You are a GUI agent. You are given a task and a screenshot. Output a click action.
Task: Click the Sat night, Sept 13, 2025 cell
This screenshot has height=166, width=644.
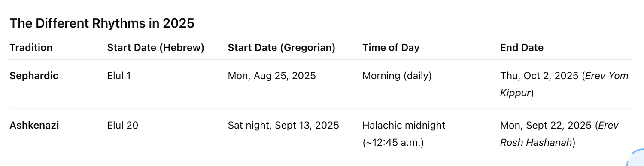pyautogui.click(x=283, y=126)
